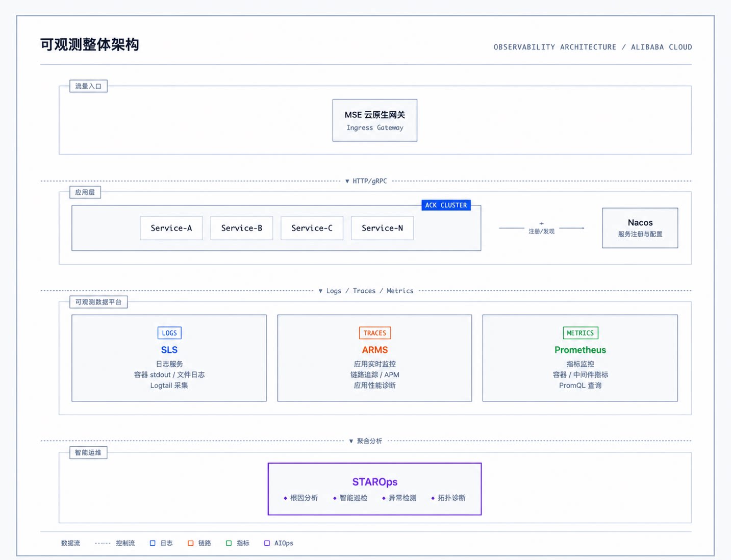This screenshot has width=731, height=560.
Task: Click the 数据流 legend text
Action: point(70,543)
